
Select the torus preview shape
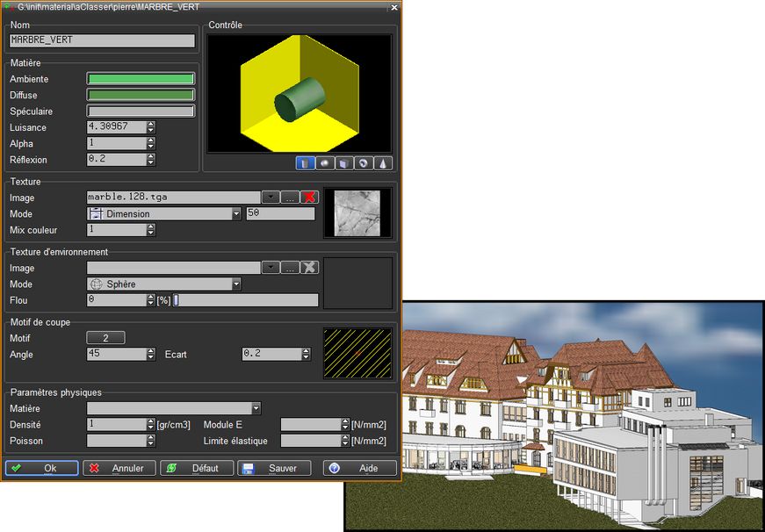[364, 163]
